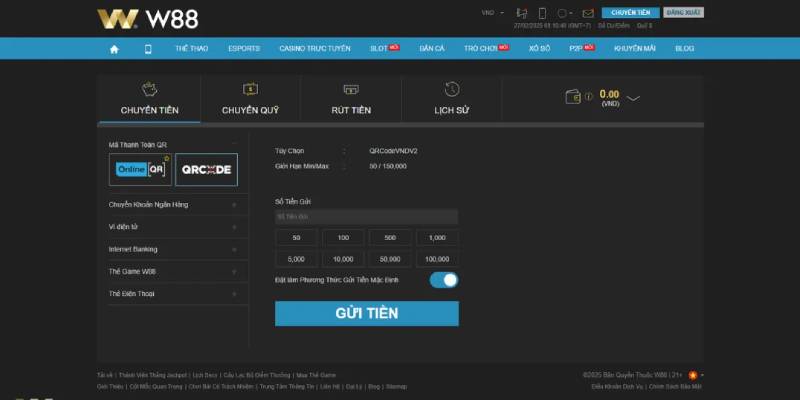800x400 pixels.
Task: Toggle the default deposit method switch
Action: tap(444, 280)
